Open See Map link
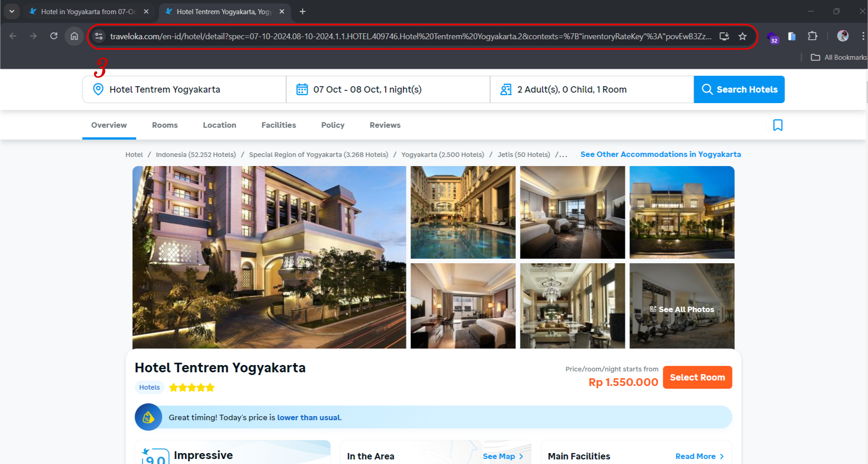This screenshot has height=464, width=868. click(503, 456)
